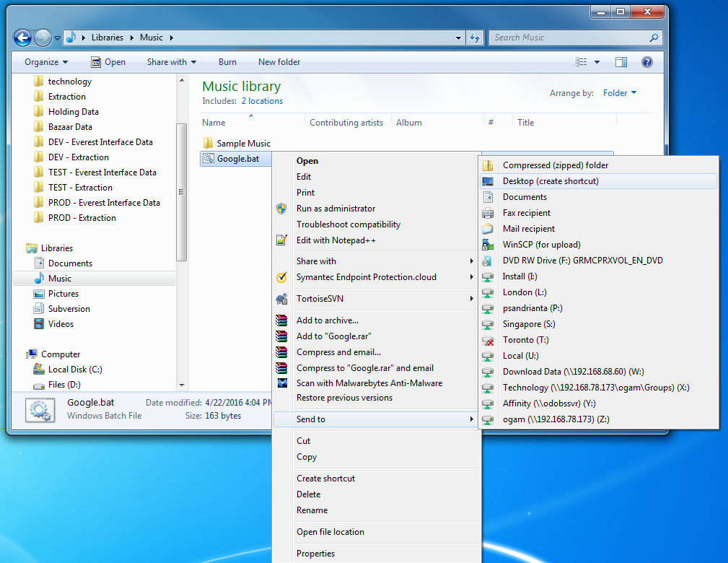Click the search magnifier icon

click(654, 38)
